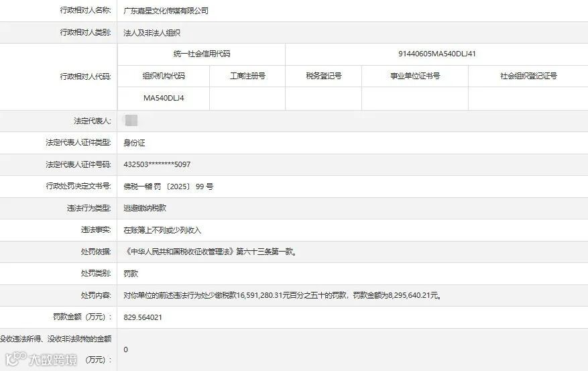The width and height of the screenshot is (588, 371).
Task: Click the 法定代表人 label
Action: point(93,121)
